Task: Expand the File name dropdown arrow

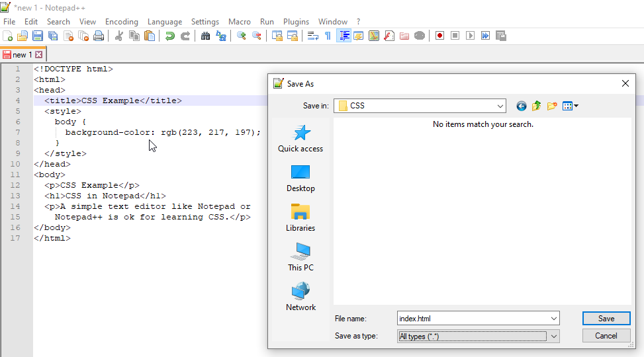Action: tap(553, 319)
